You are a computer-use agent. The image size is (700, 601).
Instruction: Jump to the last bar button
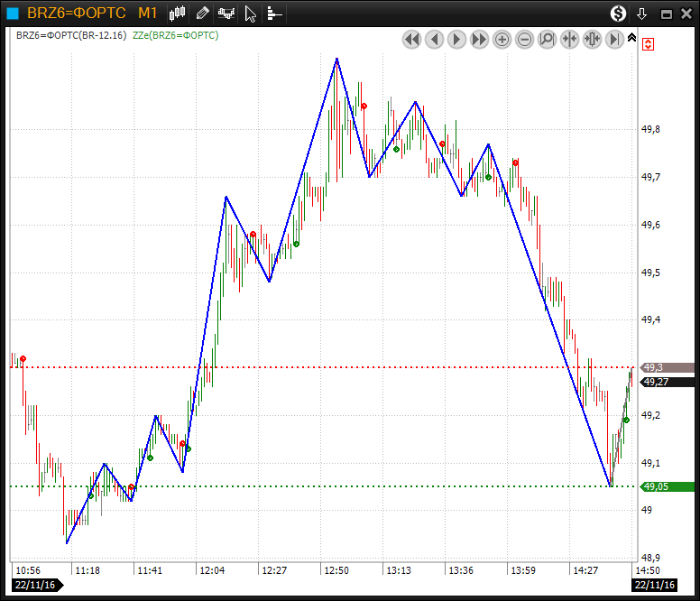click(x=615, y=40)
